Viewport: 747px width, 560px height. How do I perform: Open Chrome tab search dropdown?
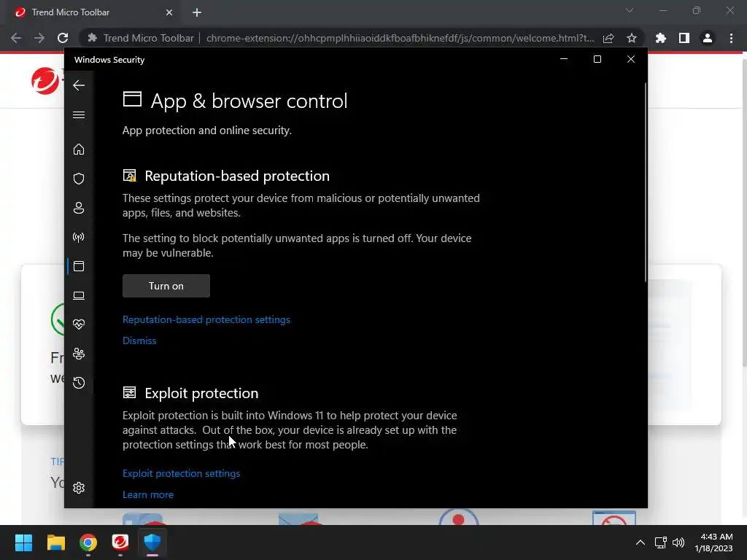pyautogui.click(x=630, y=10)
